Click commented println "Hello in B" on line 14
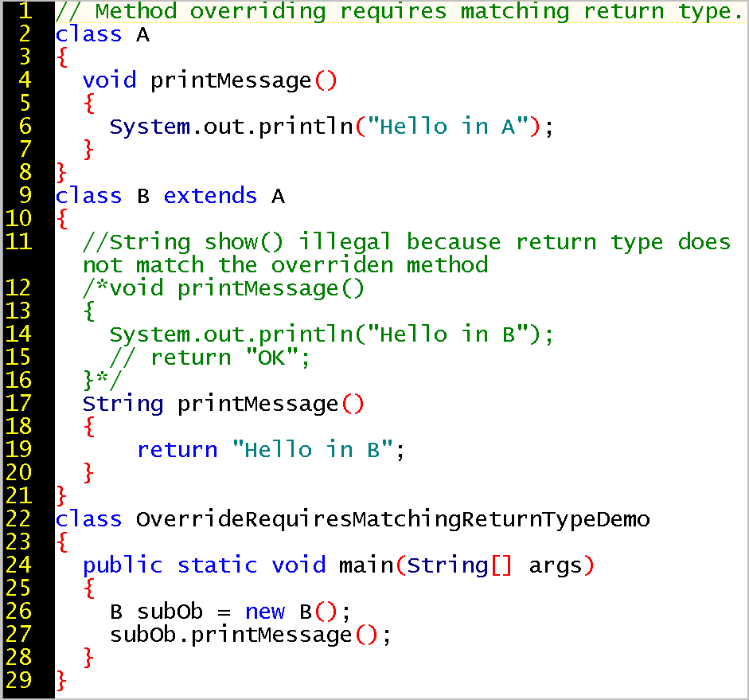Screen dimensions: 749x700 pos(331,334)
